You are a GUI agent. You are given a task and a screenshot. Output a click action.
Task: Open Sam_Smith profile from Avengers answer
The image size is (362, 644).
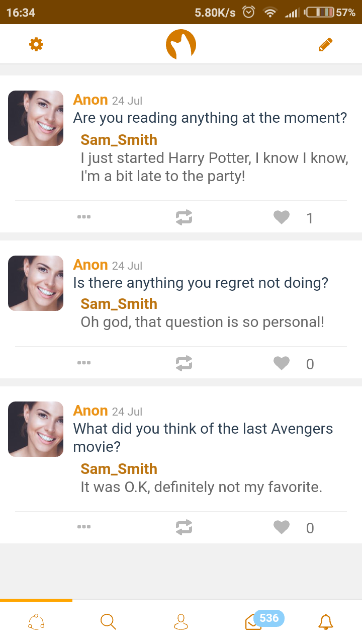(119, 469)
